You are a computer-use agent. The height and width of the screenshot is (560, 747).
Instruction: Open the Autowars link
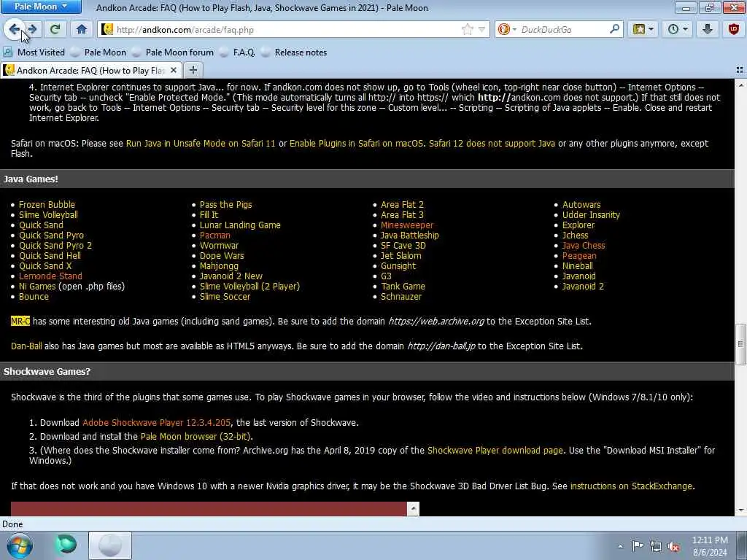[581, 204]
